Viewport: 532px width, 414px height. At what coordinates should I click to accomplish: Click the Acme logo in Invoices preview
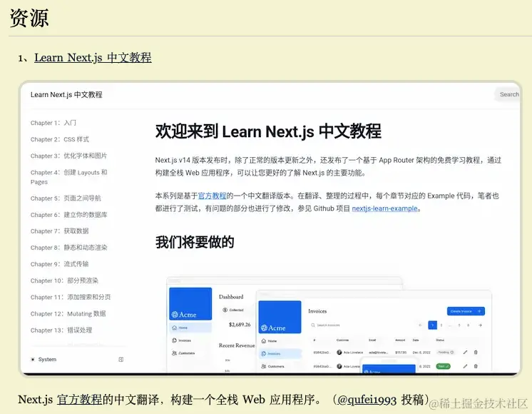point(273,328)
